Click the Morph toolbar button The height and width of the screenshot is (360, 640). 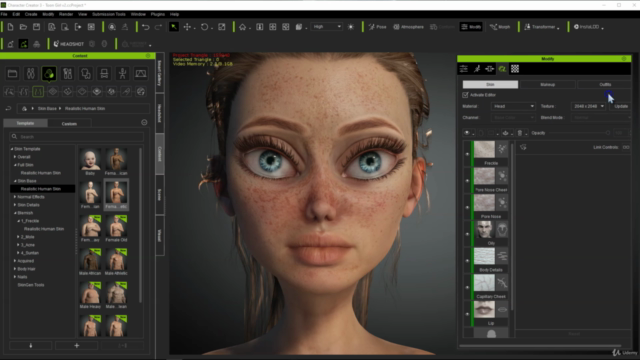500,27
